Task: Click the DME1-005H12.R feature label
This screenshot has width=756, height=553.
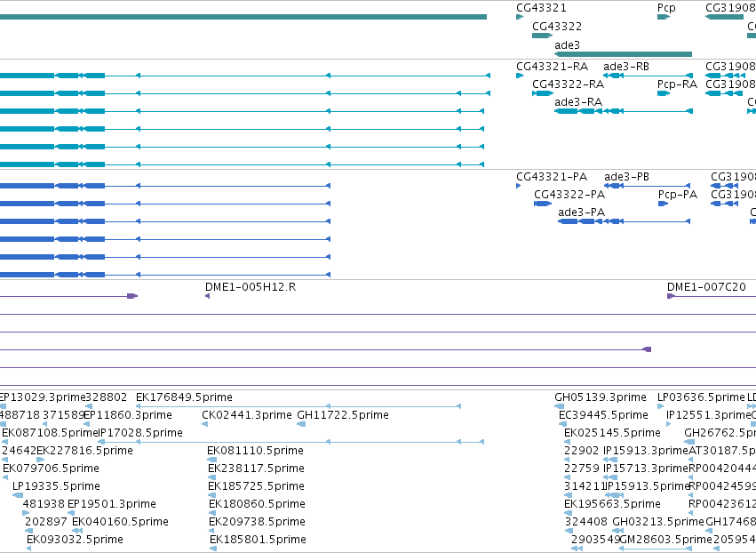Action: (251, 287)
